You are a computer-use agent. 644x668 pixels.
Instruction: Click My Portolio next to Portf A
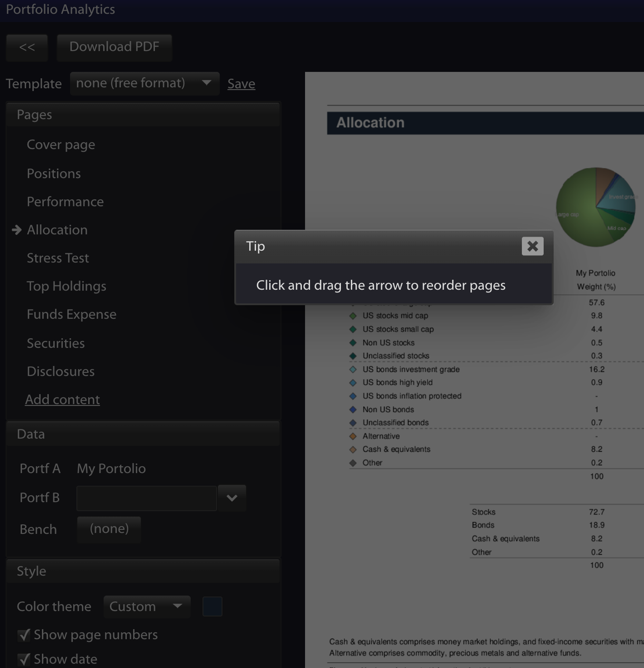click(x=111, y=469)
